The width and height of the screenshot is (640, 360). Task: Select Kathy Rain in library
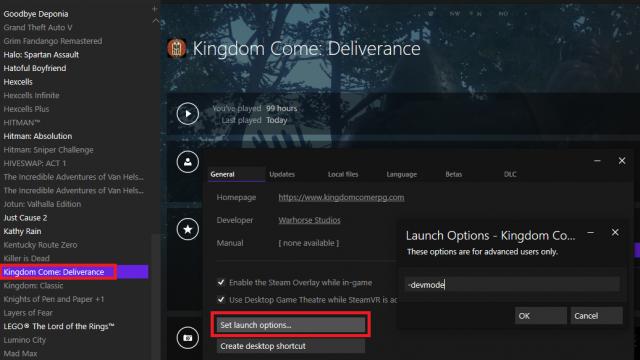click(22, 231)
